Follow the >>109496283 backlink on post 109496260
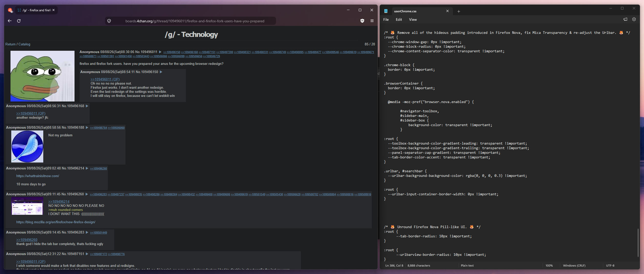Screen dimensions: 644x274 click(x=98, y=194)
